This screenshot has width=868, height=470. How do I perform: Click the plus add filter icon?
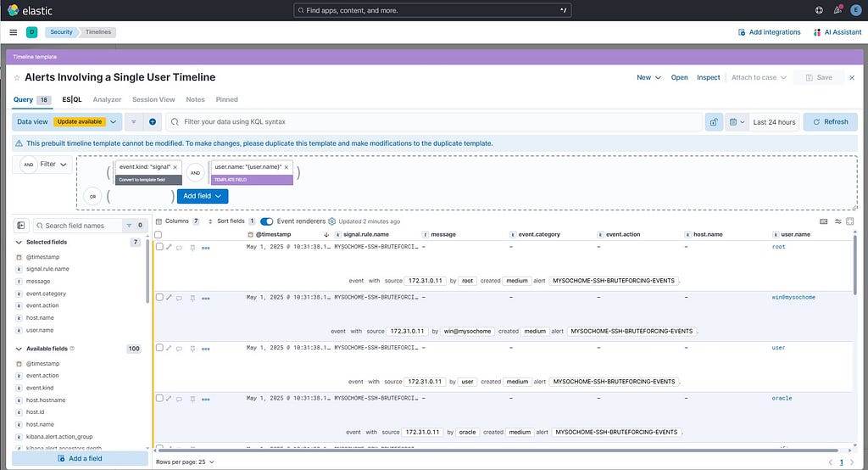153,122
